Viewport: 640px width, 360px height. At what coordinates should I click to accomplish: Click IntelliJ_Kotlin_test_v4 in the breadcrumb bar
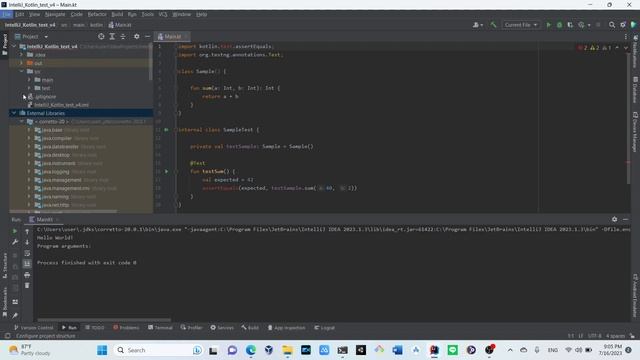(x=30, y=25)
